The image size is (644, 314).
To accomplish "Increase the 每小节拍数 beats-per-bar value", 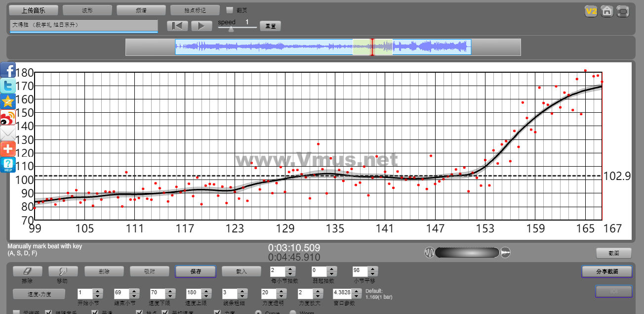I will point(291,269).
